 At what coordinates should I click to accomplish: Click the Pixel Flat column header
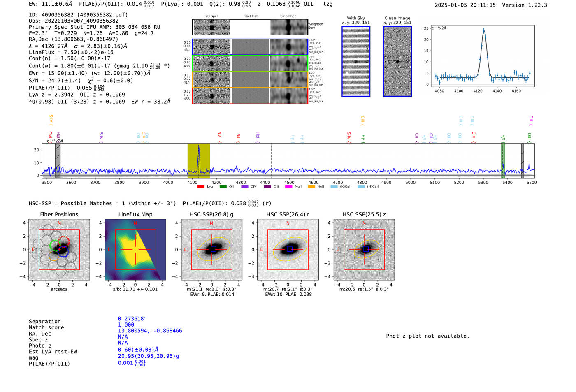[250, 16]
